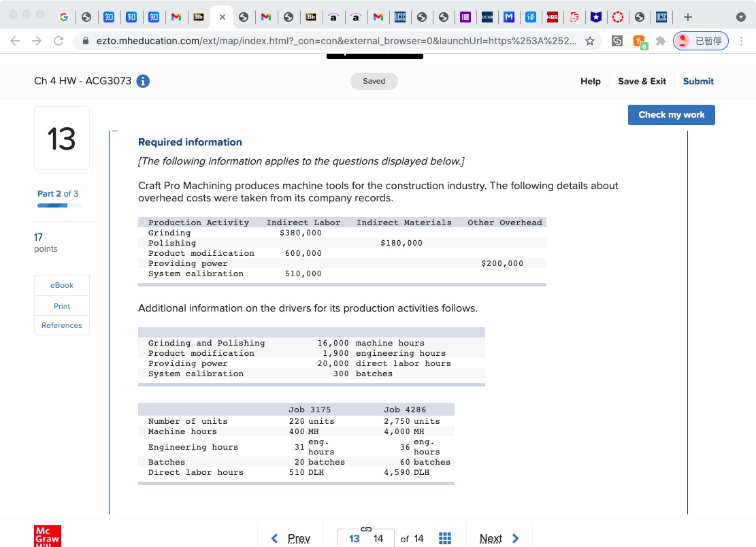Click the Print link

[x=62, y=306]
